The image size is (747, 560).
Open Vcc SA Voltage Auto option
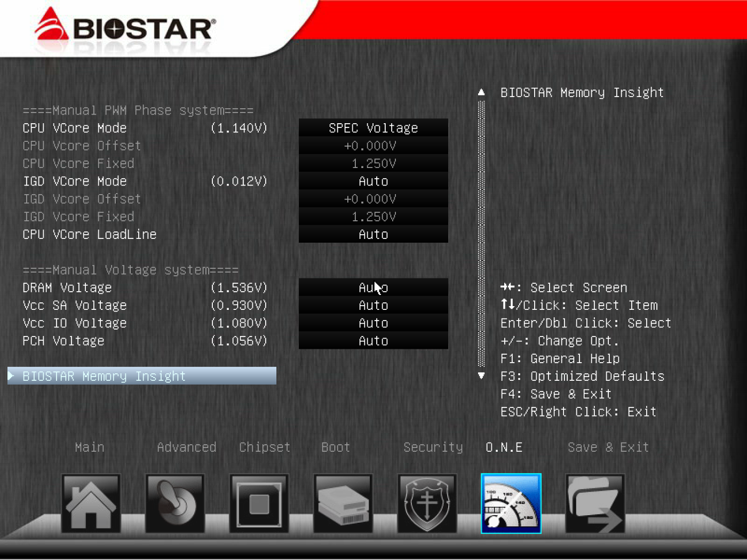click(x=373, y=305)
